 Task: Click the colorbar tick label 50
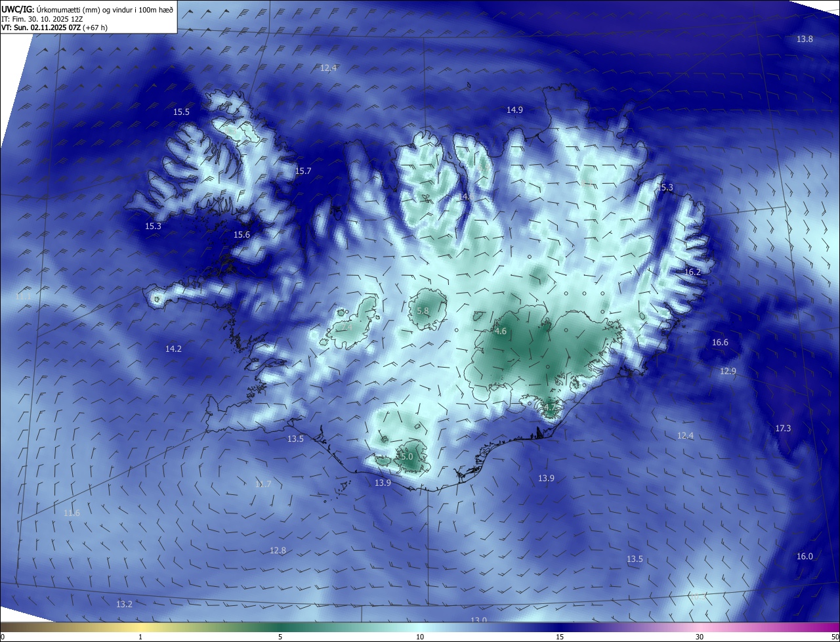tap(835, 637)
